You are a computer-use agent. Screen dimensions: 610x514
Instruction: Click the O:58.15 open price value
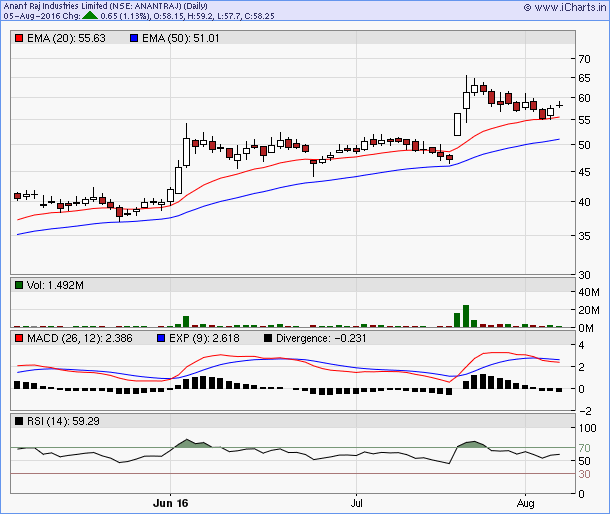[167, 16]
